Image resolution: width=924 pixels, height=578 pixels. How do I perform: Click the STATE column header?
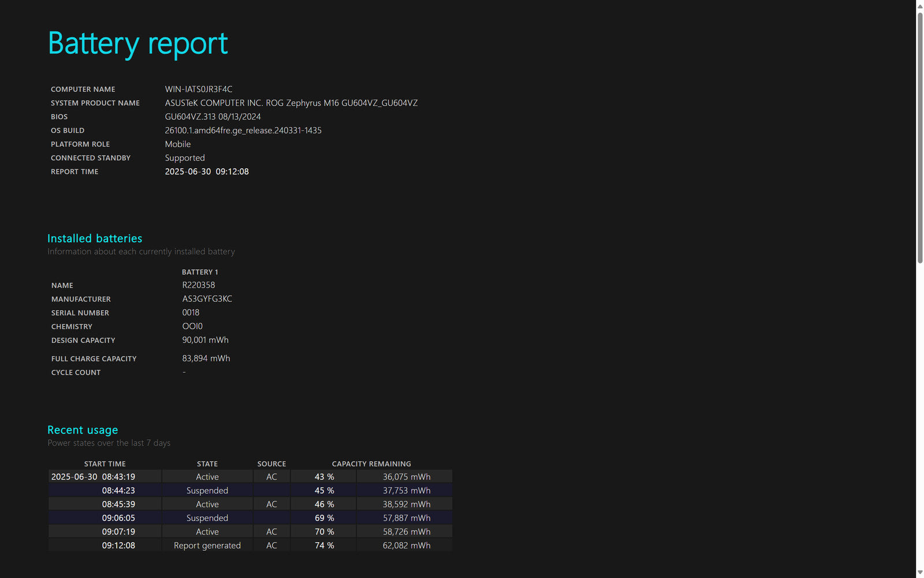[207, 464]
